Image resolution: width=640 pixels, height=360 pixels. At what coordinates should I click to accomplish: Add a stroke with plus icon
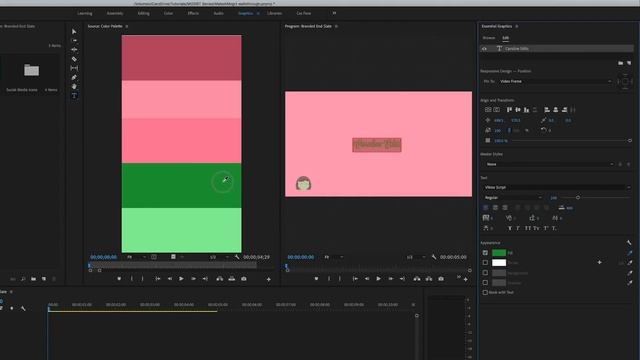tap(599, 262)
